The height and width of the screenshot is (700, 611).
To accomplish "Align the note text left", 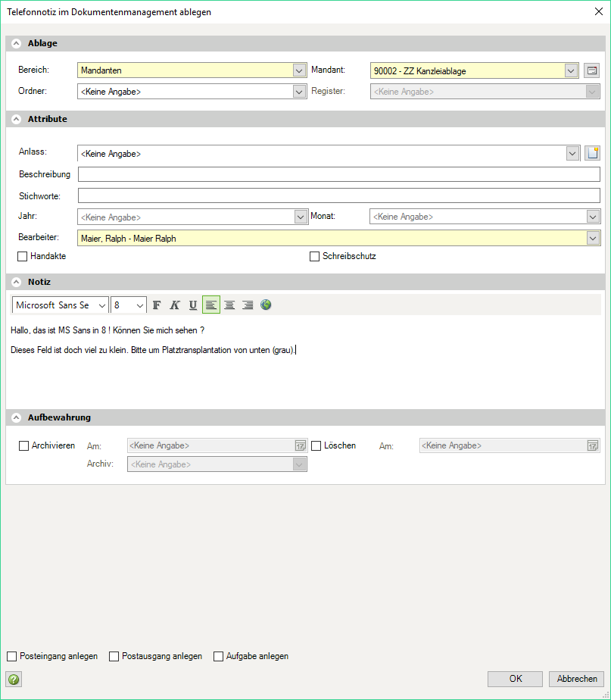I will (x=211, y=305).
